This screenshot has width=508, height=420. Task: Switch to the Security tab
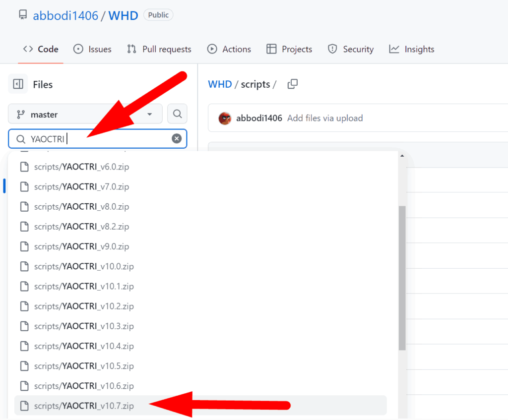point(351,49)
